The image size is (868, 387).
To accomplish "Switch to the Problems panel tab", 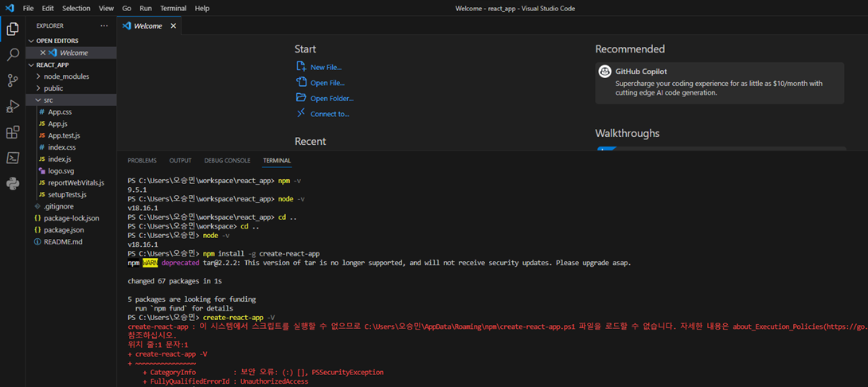I will [x=142, y=161].
